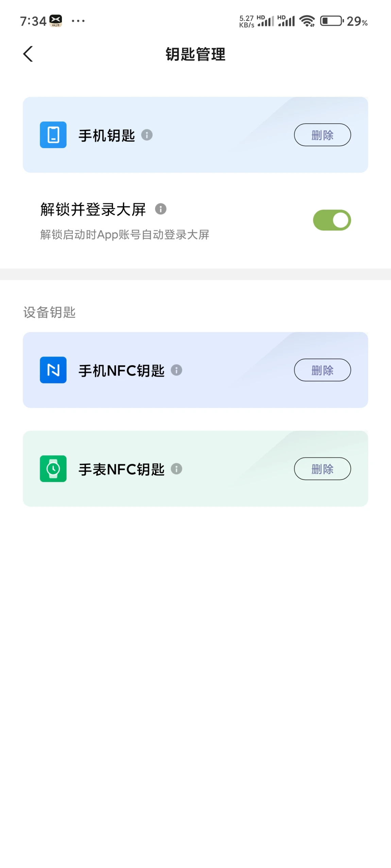Image resolution: width=391 pixels, height=868 pixels.
Task: Tap the 解锁并登录大屏 setting title
Action: [93, 209]
